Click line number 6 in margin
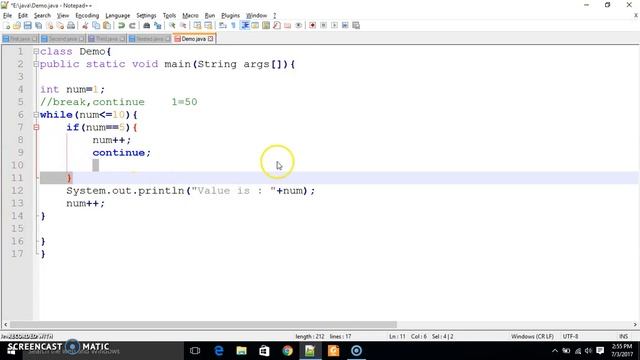Viewport: 640px width, 360px height. [x=20, y=115]
